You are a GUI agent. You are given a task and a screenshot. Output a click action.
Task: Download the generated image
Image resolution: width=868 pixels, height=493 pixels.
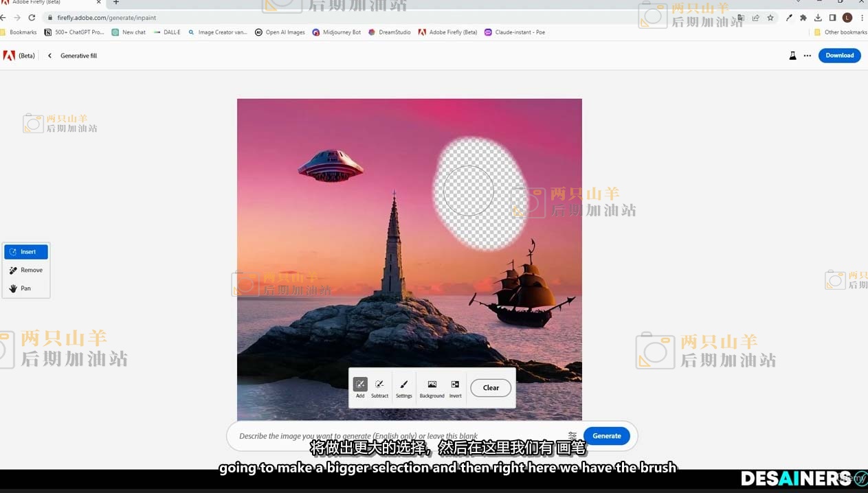click(839, 56)
